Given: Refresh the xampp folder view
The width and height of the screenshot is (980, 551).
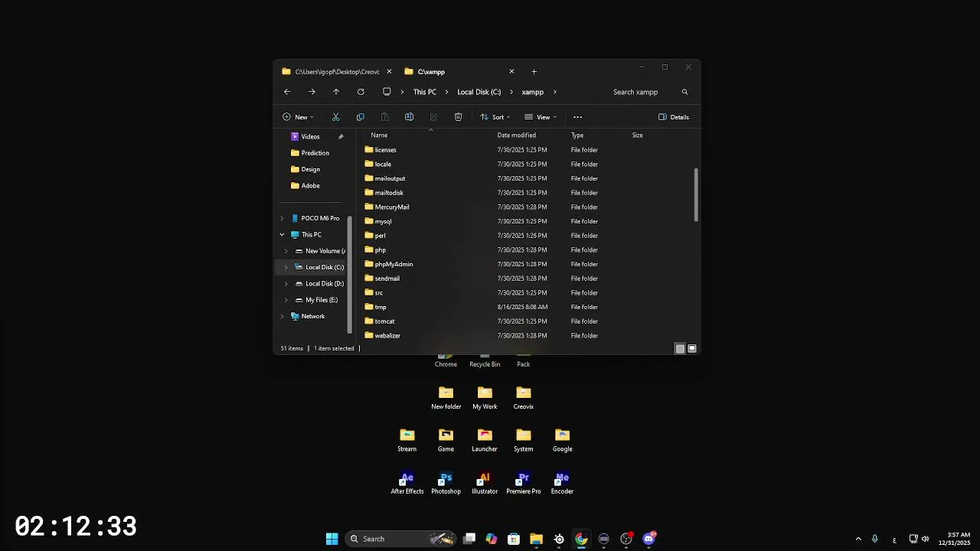Looking at the screenshot, I should 361,92.
